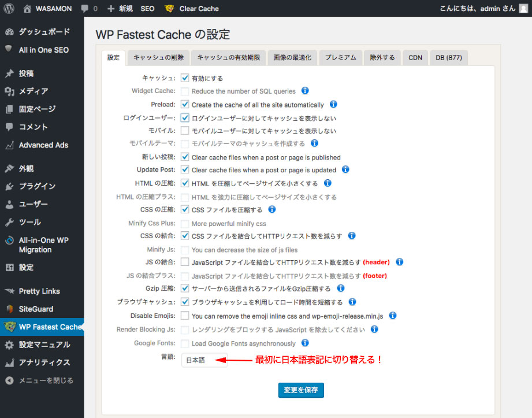The height and width of the screenshot is (418, 532).
Task: Open the SEO menu in admin bar
Action: (147, 9)
